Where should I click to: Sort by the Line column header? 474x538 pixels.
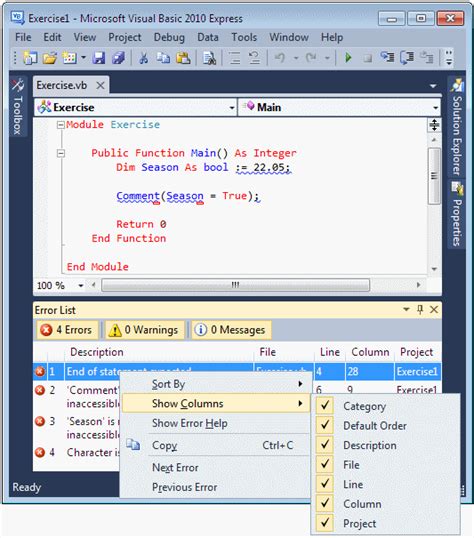pyautogui.click(x=330, y=352)
